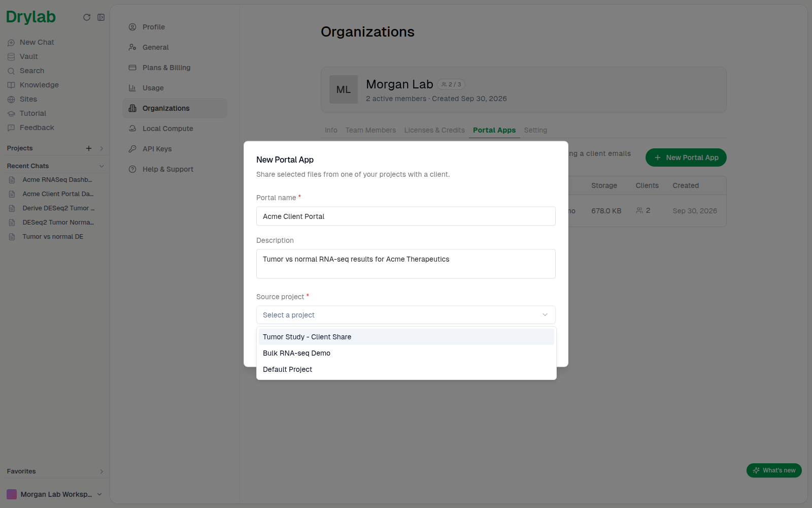Open the Acme Client Portal Da... chat

click(57, 194)
